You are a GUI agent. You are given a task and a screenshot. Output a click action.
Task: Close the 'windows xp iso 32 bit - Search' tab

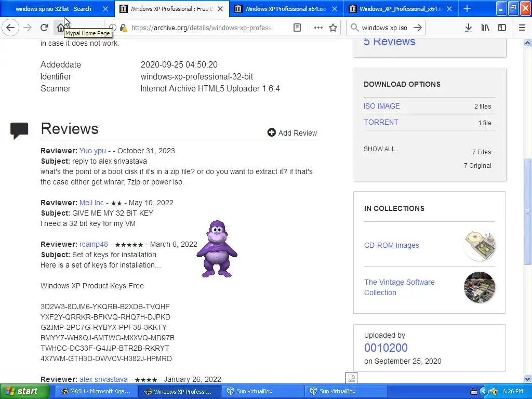pyautogui.click(x=105, y=9)
